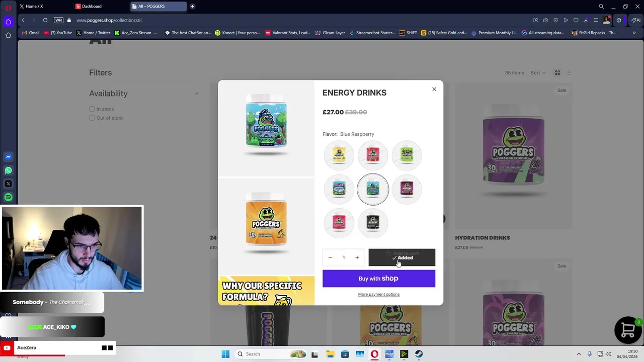644x362 pixels.
Task: Select the yellow tub flavor swatch
Action: coord(339,155)
